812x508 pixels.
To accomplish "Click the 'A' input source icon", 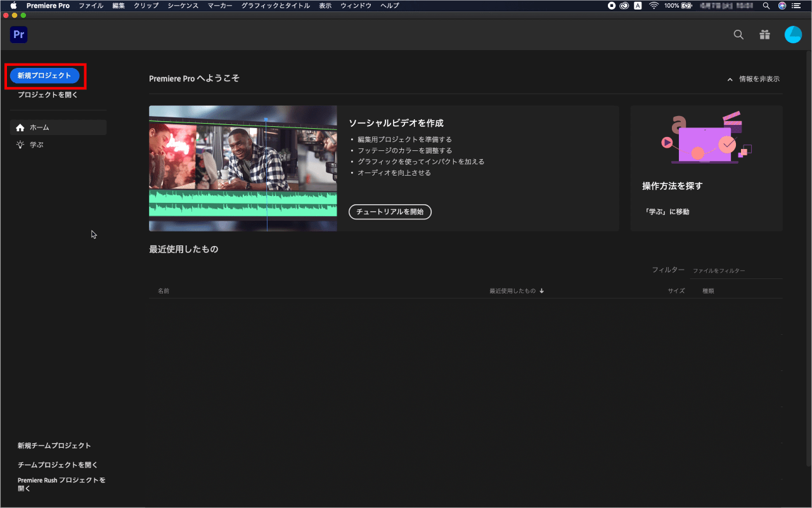I will coord(638,6).
